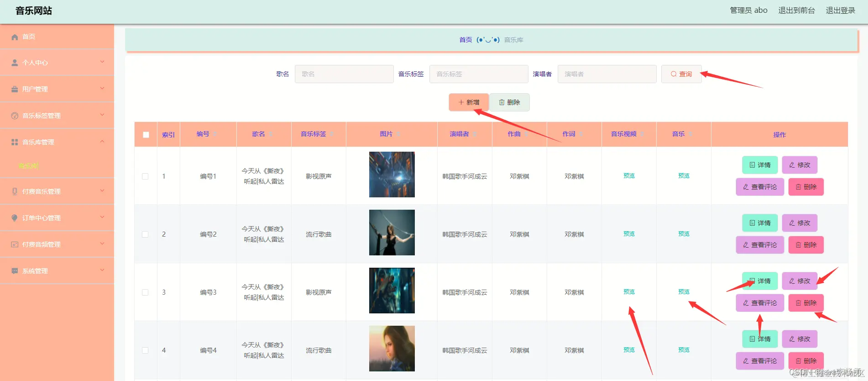The width and height of the screenshot is (868, 381).
Task: Click the sort arrows beside 音乐视频 header
Action: pos(642,134)
